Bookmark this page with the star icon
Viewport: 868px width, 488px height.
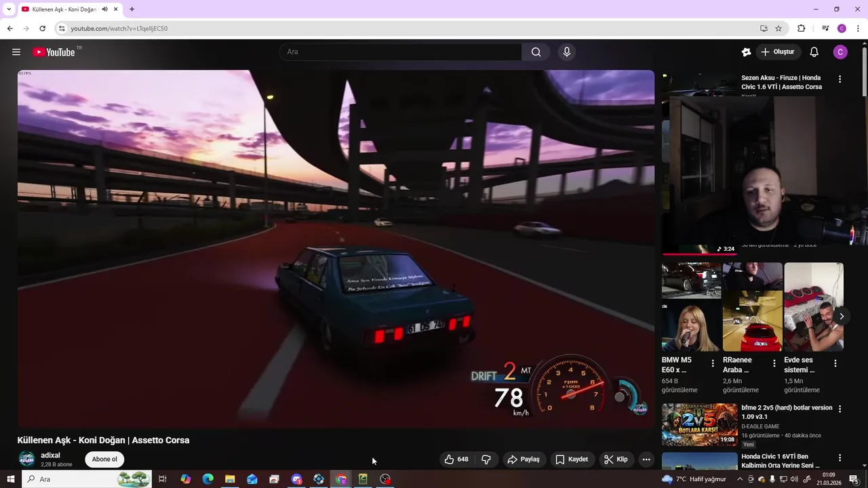point(778,28)
